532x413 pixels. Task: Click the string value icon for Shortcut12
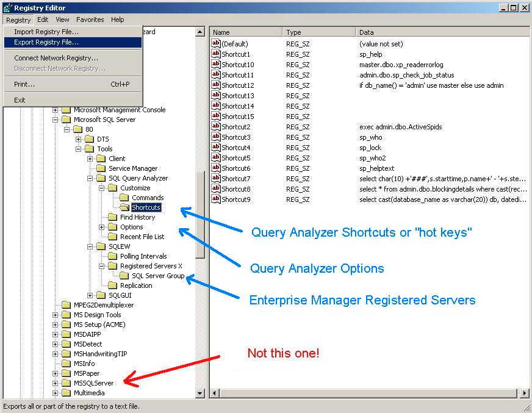point(216,85)
